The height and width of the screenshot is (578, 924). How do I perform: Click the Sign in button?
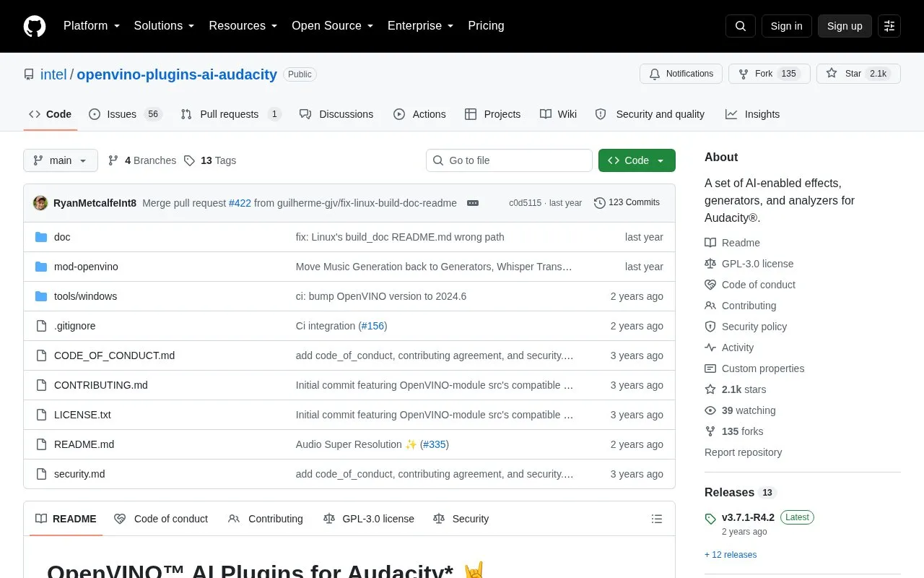point(787,26)
